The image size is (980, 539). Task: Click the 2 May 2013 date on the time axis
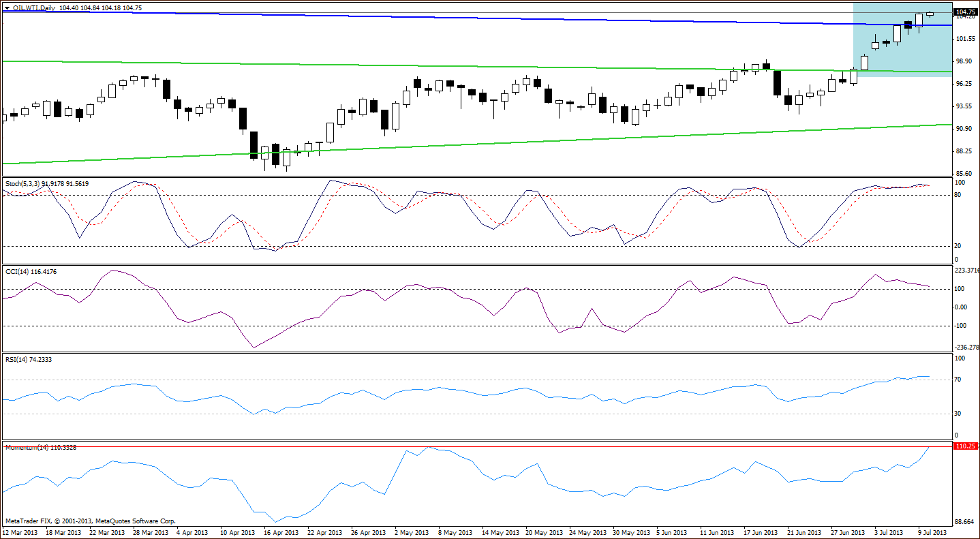click(412, 532)
